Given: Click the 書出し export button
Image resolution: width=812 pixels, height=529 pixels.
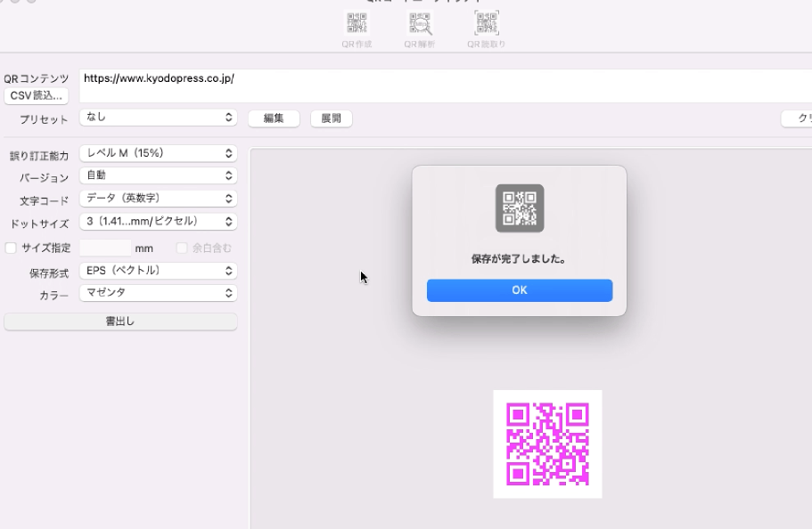Looking at the screenshot, I should tap(119, 321).
